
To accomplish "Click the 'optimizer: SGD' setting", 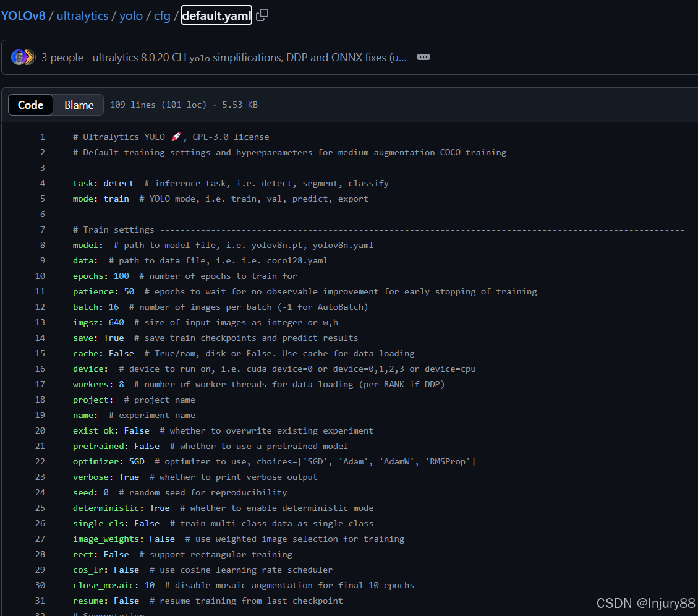I will click(x=109, y=461).
